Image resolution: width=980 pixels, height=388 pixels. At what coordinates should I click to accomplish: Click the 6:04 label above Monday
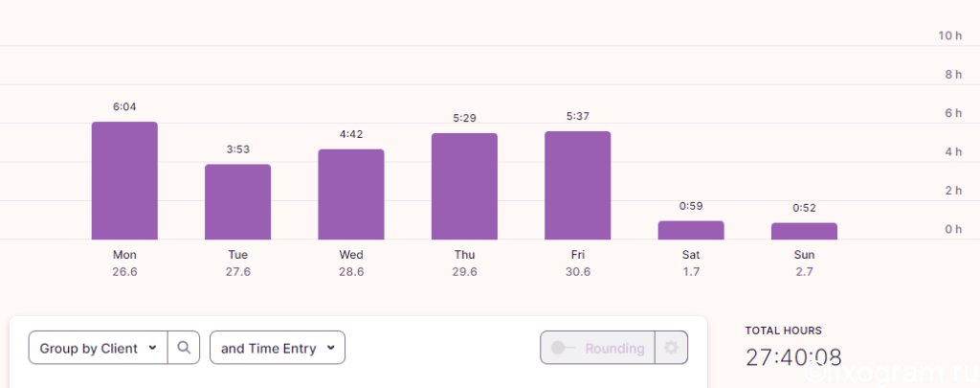click(124, 107)
